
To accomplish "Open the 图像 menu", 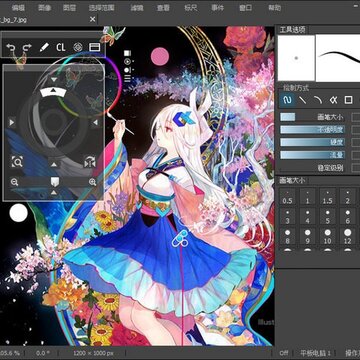I will [44, 8].
